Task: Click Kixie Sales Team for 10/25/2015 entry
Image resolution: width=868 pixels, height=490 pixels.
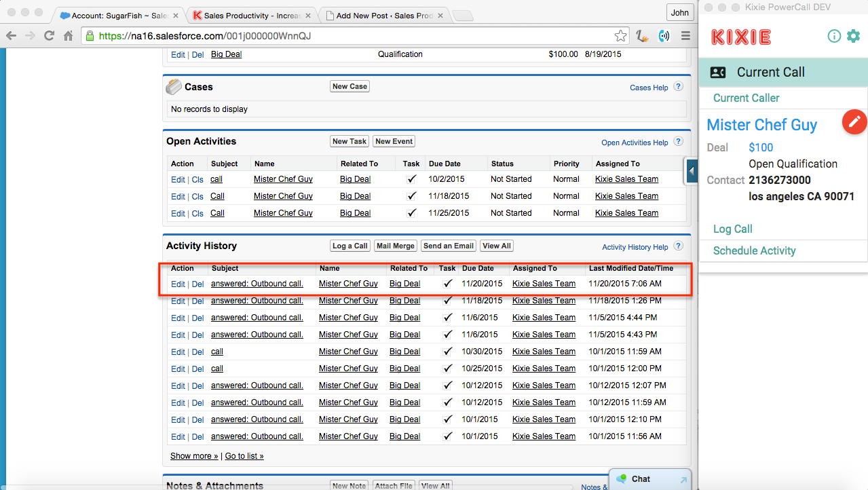Action: pos(544,369)
